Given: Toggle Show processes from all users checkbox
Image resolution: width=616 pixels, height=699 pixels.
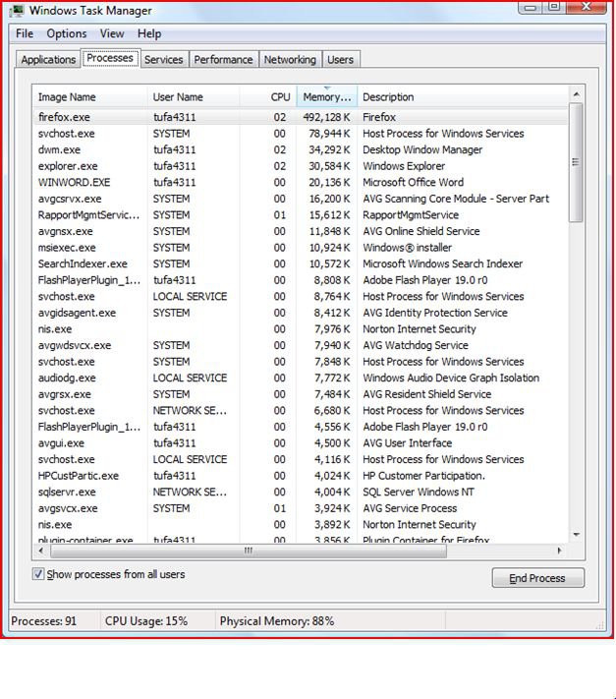Looking at the screenshot, I should [x=38, y=574].
